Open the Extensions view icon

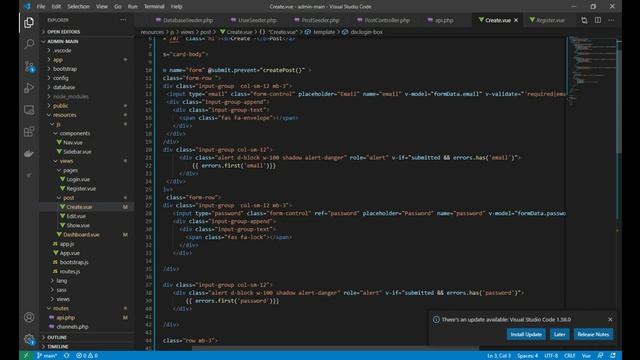coord(29,131)
